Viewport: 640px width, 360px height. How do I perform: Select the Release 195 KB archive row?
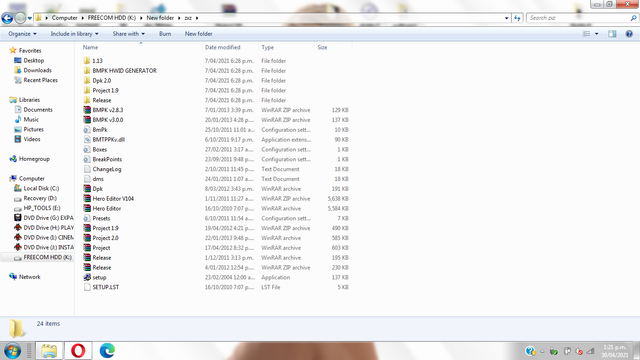(x=216, y=258)
